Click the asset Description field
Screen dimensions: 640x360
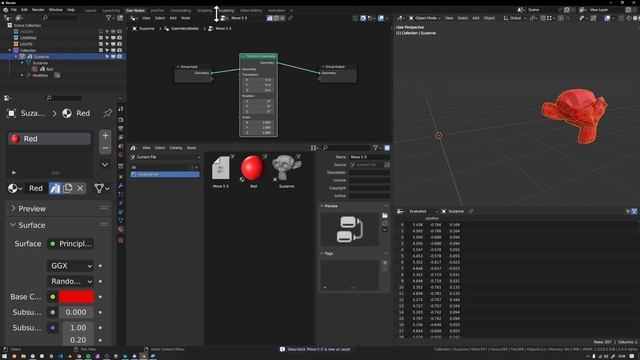point(369,173)
